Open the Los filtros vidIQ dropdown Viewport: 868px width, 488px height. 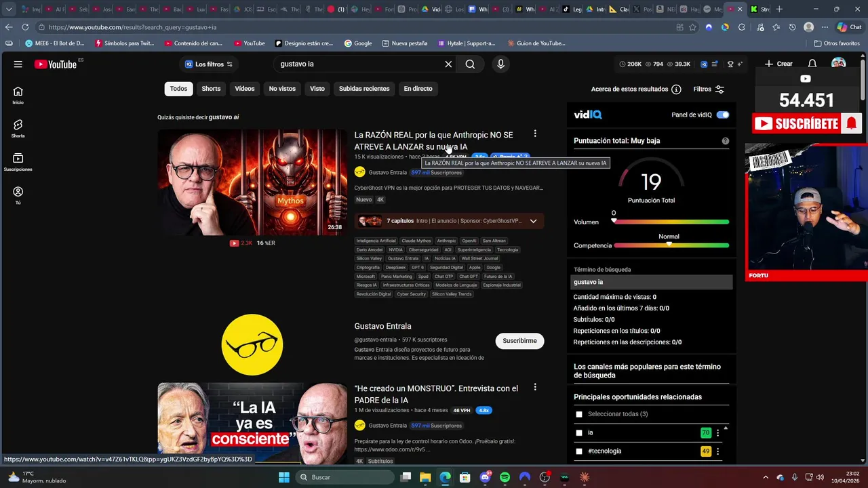(209, 64)
